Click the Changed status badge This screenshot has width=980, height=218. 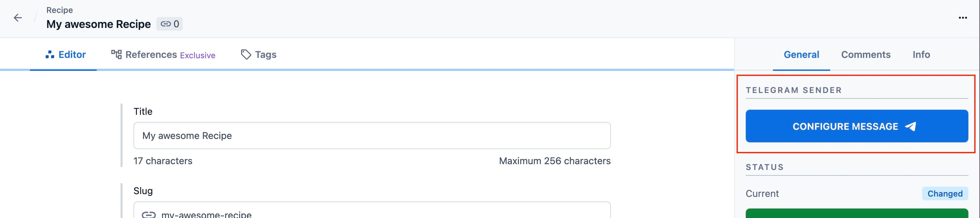point(945,193)
